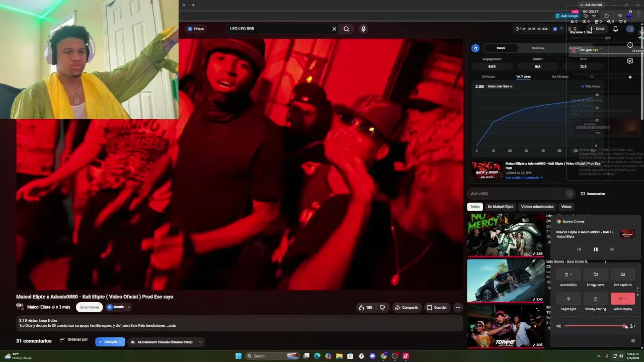Click the See similar thumbnails link
Image resolution: width=644 pixels, height=362 pixels.
(524, 177)
